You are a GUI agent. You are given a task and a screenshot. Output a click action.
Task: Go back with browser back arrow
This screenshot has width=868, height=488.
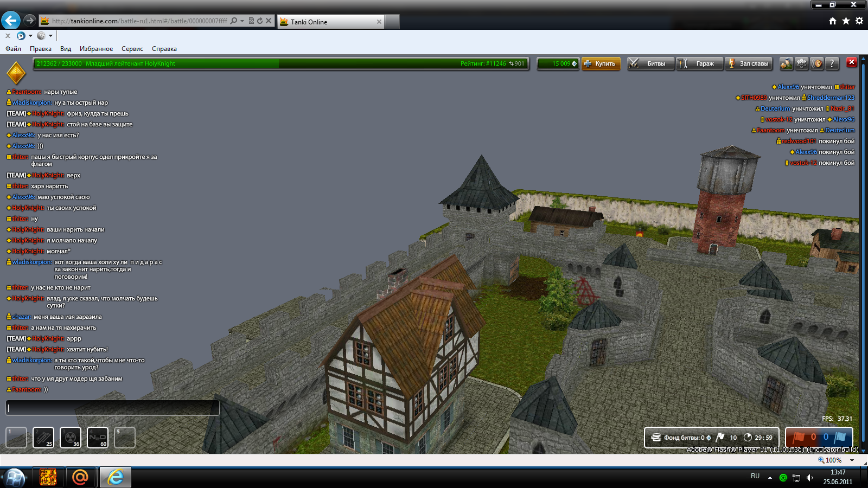pyautogui.click(x=11, y=21)
